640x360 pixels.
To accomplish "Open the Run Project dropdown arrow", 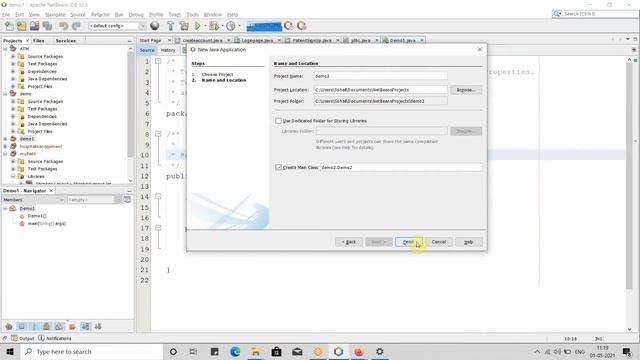I will (x=205, y=26).
